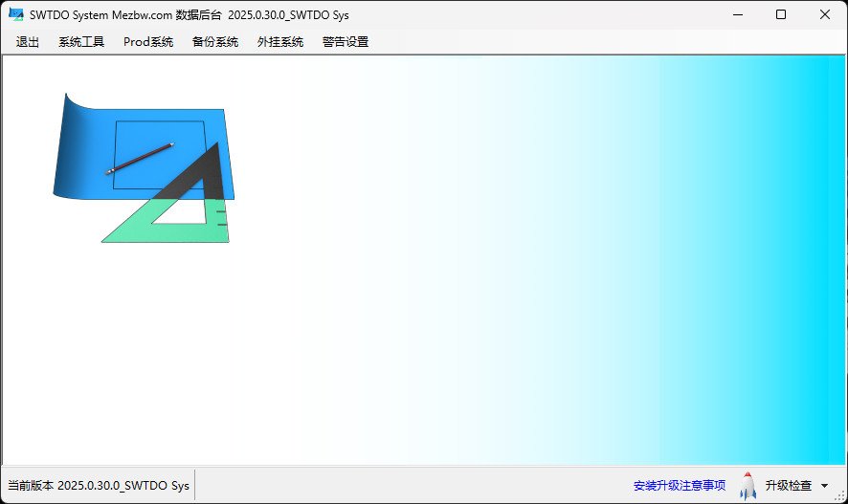Image resolution: width=848 pixels, height=504 pixels.
Task: Open the 系统工具 menu
Action: [x=81, y=42]
